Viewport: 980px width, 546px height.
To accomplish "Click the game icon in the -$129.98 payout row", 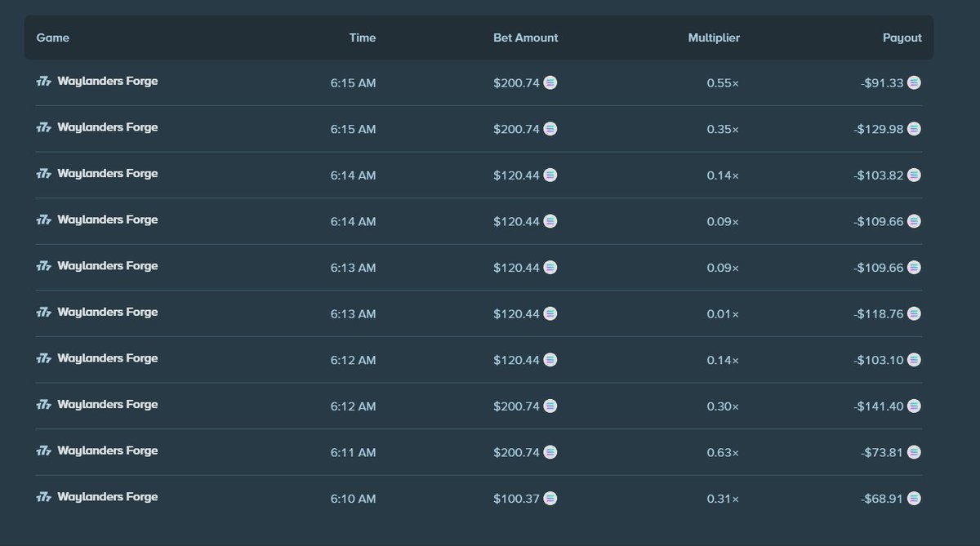I will 44,128.
